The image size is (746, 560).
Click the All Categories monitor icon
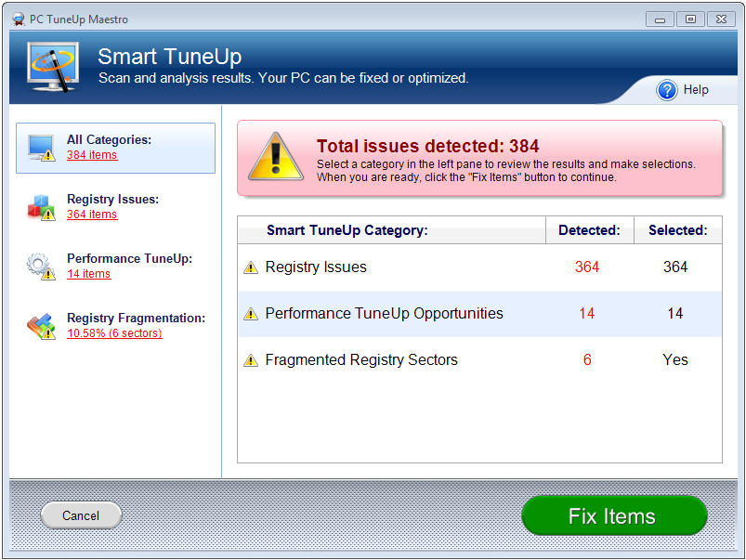[x=42, y=148]
